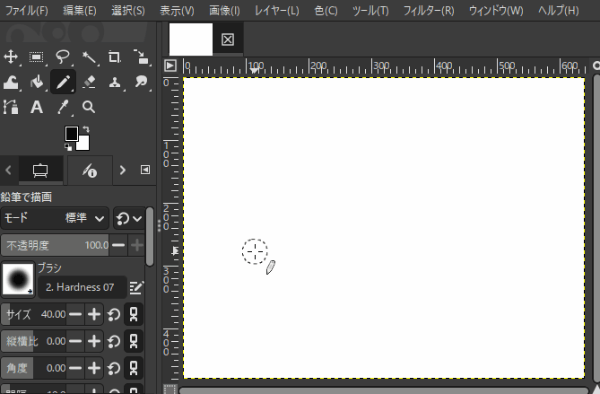The image size is (600, 394).
Task: Click the brush name field Hardness 07
Action: point(82,287)
